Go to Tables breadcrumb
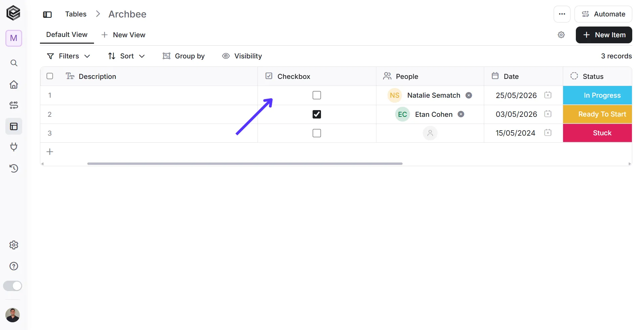This screenshot has height=330, width=644. (x=76, y=14)
